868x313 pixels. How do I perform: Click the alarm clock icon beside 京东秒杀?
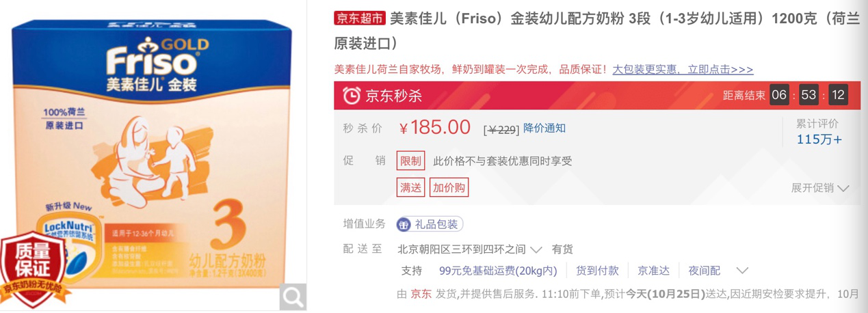coord(351,96)
